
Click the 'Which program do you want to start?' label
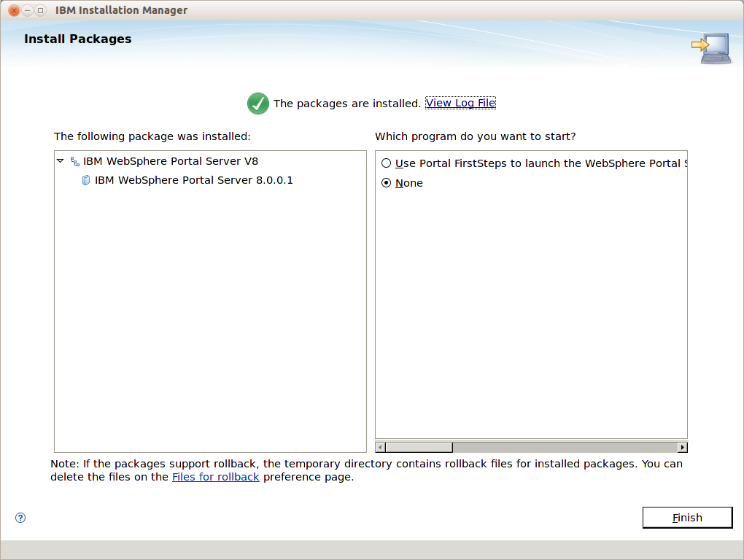pos(476,136)
